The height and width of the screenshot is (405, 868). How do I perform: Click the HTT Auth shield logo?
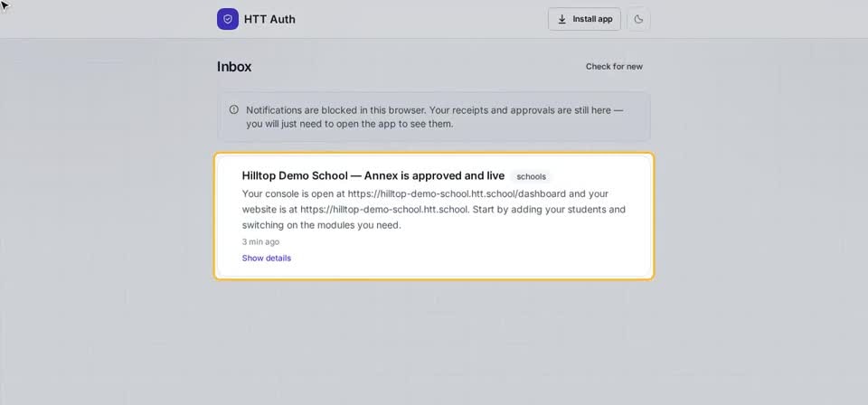pos(228,19)
